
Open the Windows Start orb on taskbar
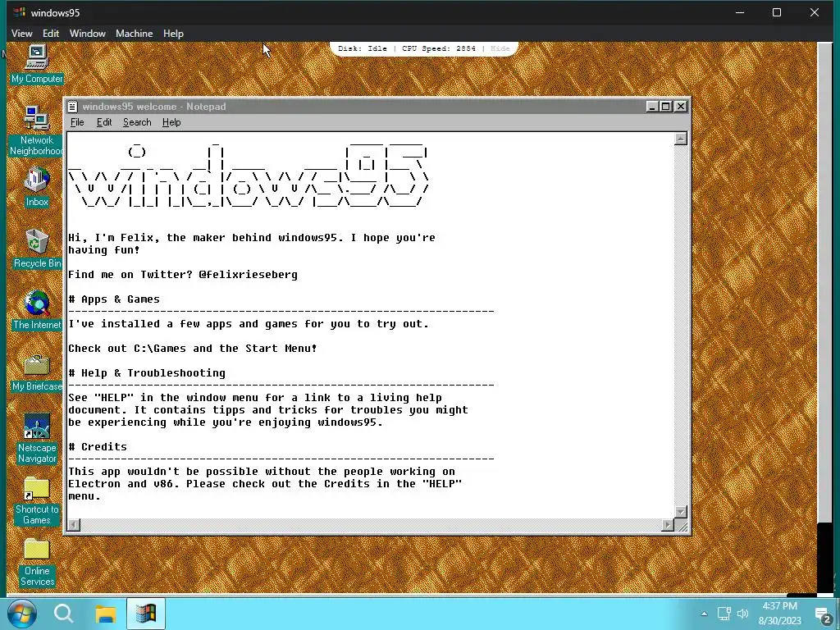coord(21,614)
